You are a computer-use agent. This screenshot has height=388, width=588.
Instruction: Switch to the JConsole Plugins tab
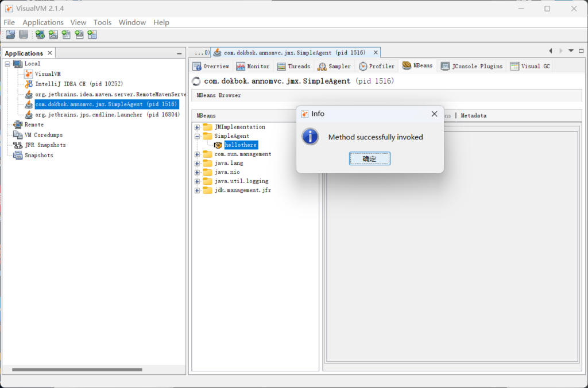point(472,67)
